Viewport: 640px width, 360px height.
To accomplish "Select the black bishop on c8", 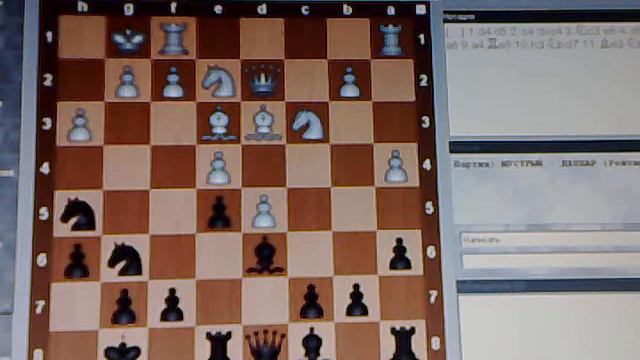I will [x=312, y=344].
